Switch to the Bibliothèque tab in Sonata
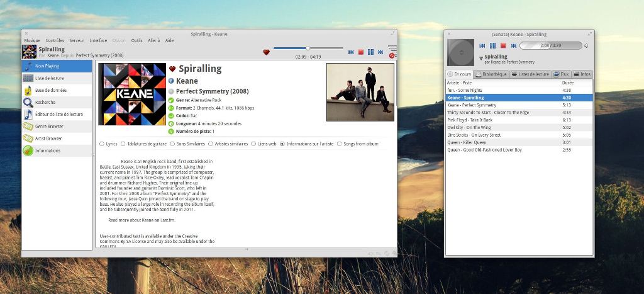 click(491, 74)
